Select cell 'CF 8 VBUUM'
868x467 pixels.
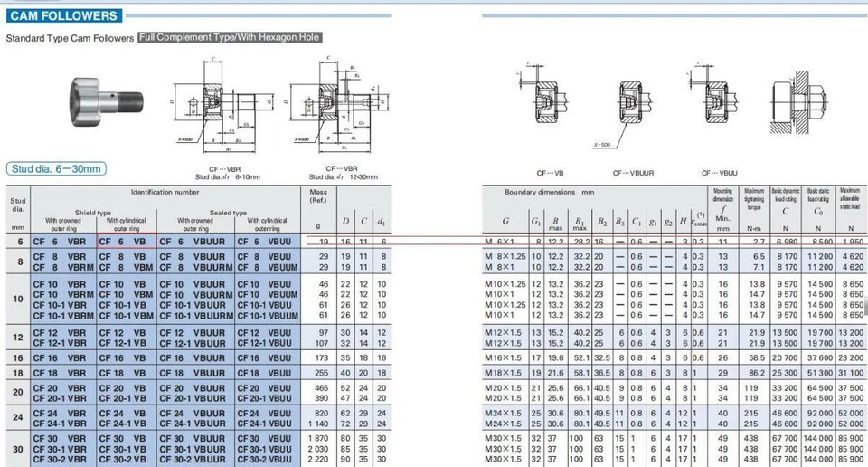268,267
